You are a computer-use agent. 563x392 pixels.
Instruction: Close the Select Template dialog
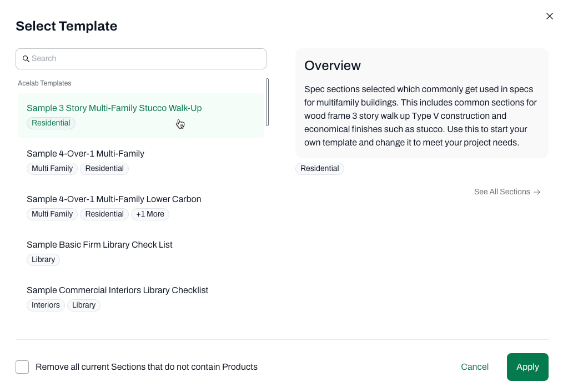[549, 16]
